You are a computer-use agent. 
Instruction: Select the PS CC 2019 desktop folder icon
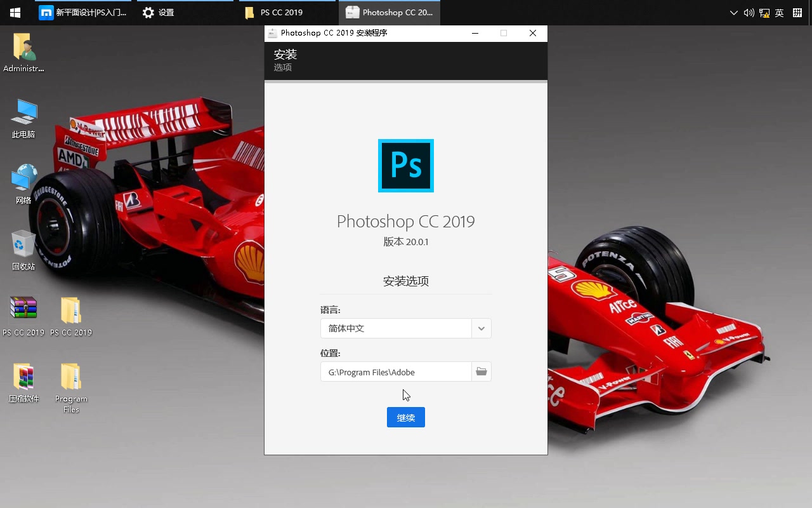tap(71, 316)
